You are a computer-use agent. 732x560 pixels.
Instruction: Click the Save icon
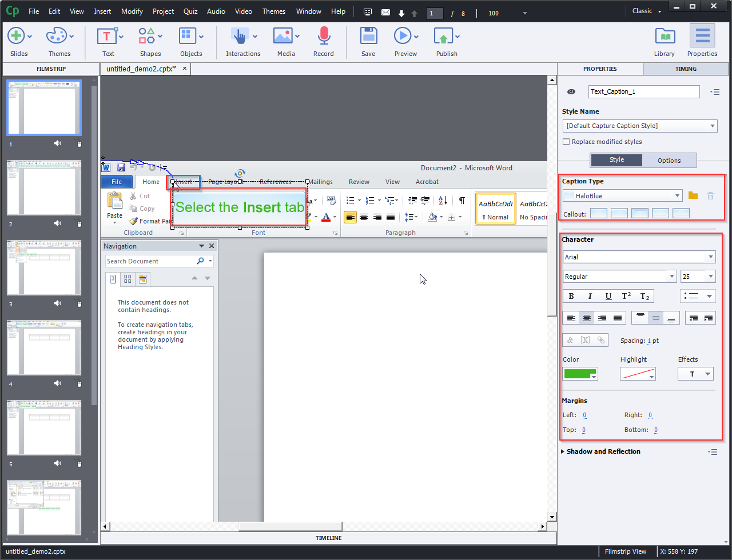368,36
